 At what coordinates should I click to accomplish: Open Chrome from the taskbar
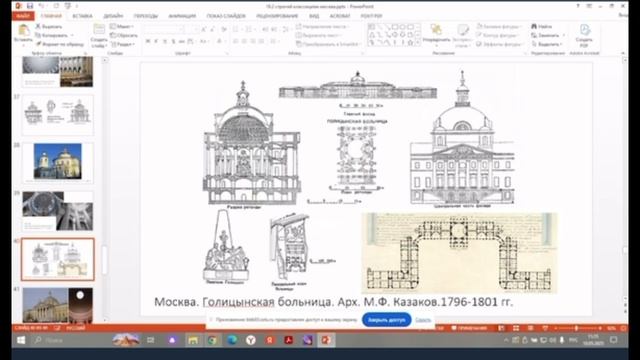212,340
